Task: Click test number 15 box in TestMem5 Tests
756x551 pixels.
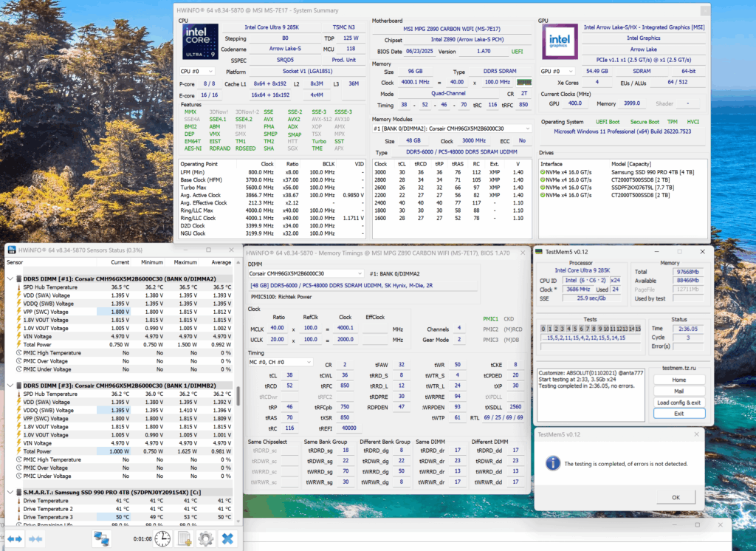Action: tap(639, 329)
